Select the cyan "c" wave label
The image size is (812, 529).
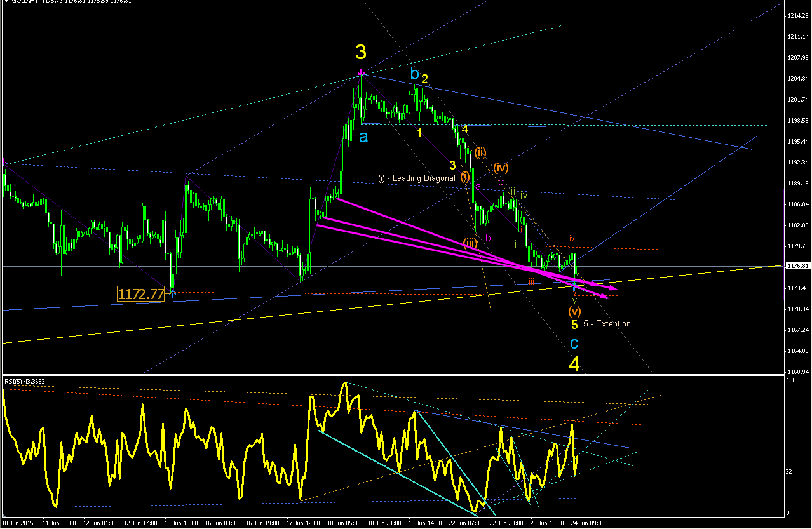[x=574, y=344]
